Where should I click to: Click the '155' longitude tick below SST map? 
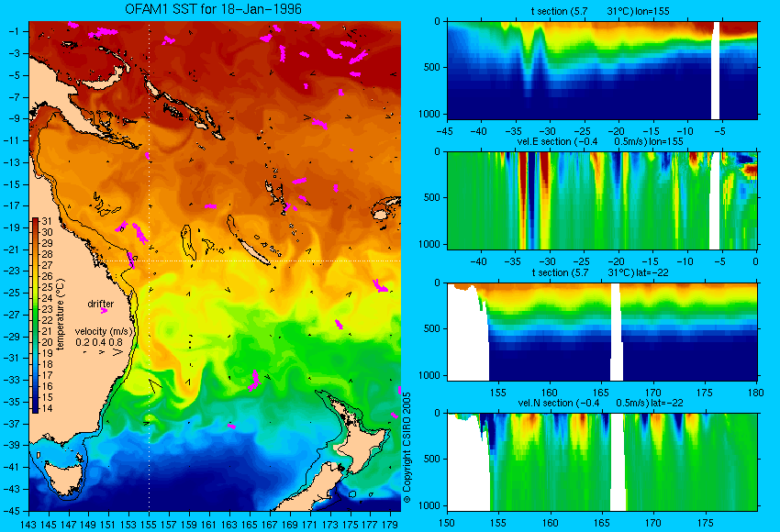(149, 524)
